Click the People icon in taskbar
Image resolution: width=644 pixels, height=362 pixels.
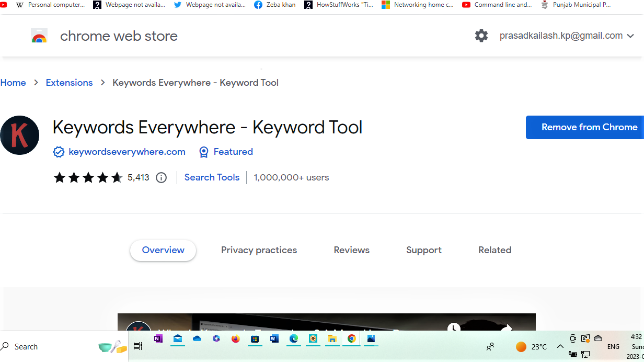(490, 346)
